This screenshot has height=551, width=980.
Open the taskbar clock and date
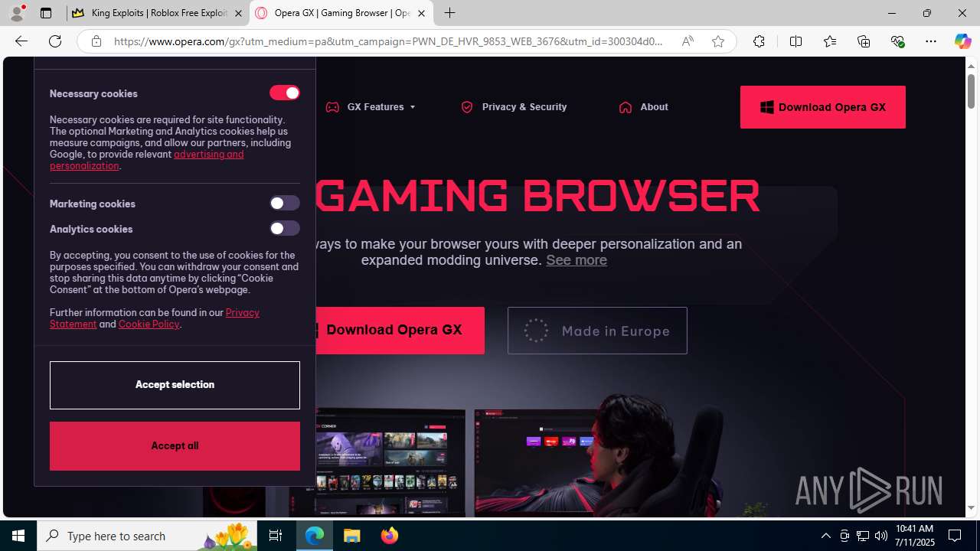pos(915,536)
